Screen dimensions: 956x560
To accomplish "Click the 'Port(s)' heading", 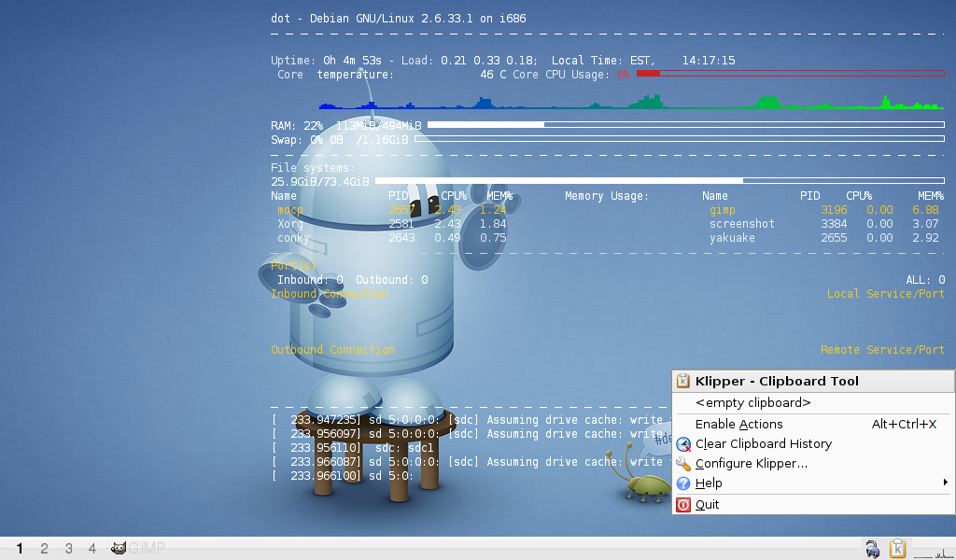I will click(293, 266).
